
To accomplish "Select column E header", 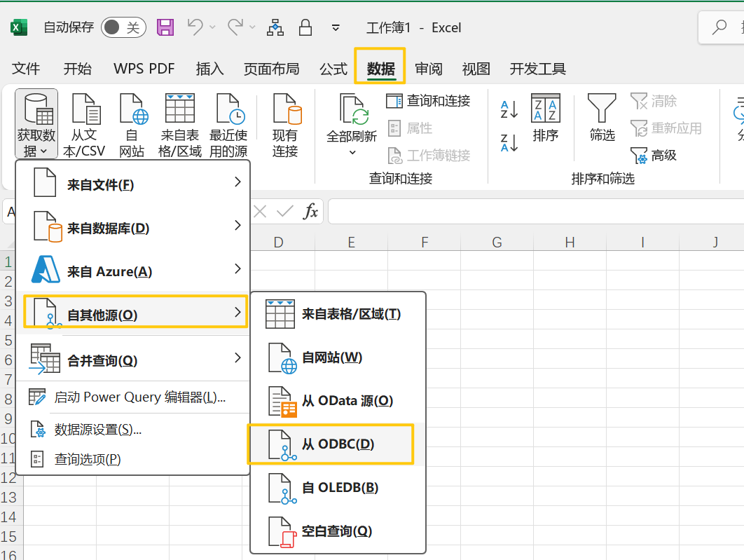I will [x=351, y=243].
